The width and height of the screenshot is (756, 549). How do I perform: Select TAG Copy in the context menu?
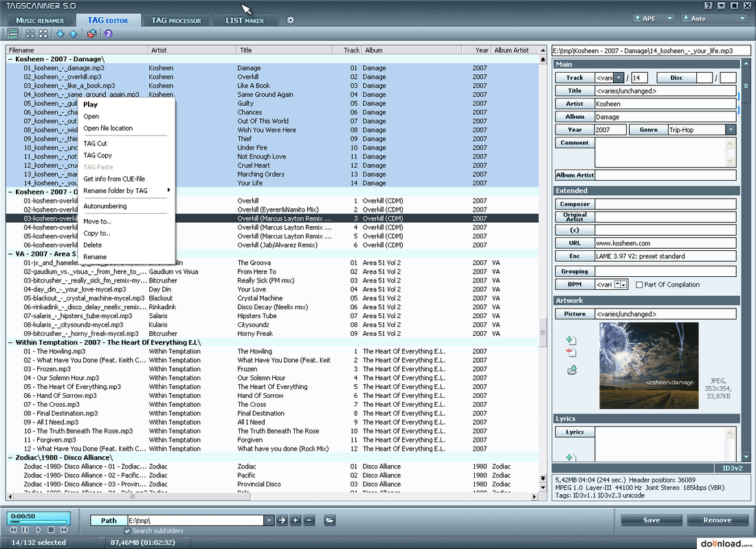(98, 155)
